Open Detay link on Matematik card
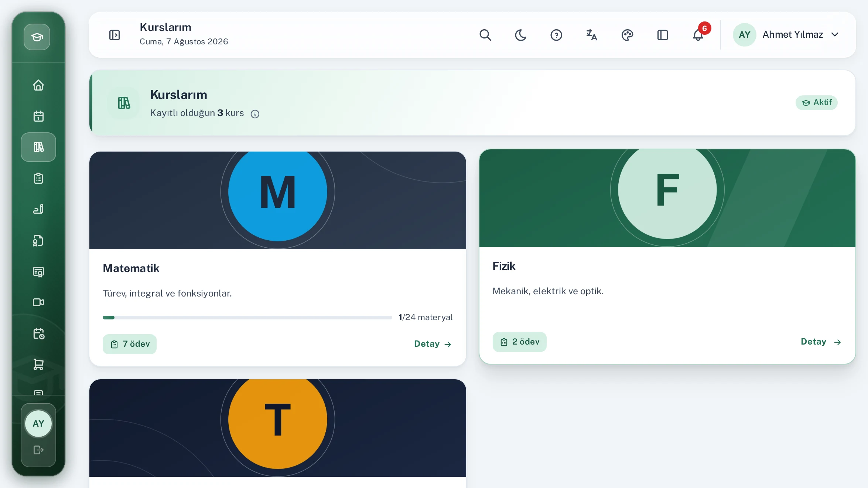This screenshot has height=488, width=868. point(433,344)
